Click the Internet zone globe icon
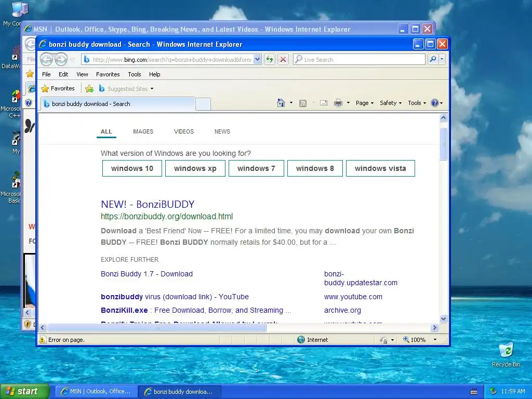 (301, 340)
